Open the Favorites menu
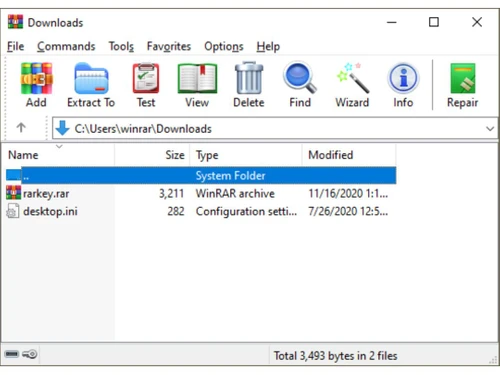500x375 pixels. (x=169, y=46)
